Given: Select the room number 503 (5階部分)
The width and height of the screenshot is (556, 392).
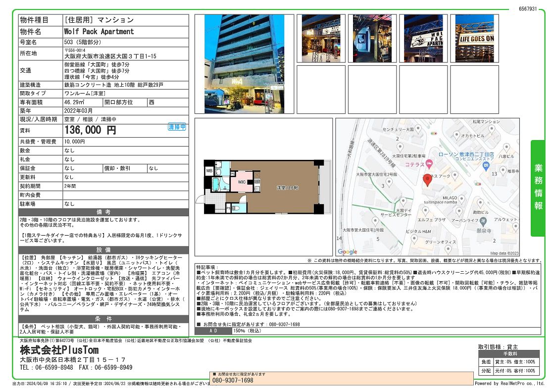Looking at the screenshot, I should (83, 42).
